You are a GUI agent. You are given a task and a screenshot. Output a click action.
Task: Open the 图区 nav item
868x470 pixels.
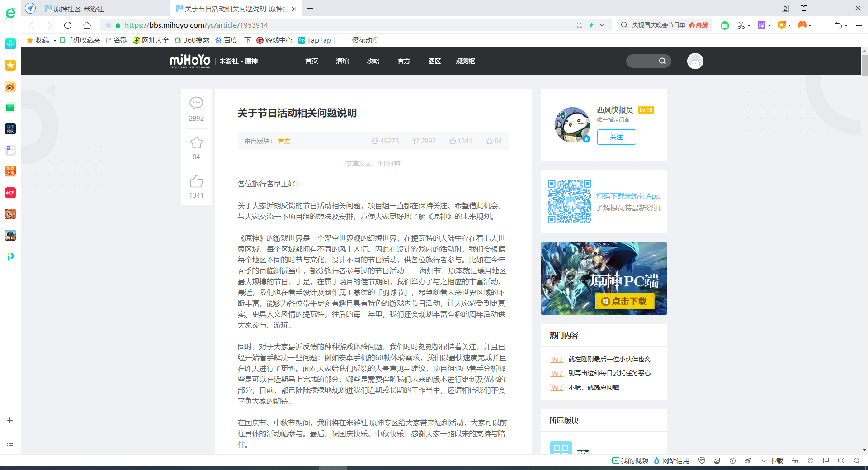tap(434, 61)
